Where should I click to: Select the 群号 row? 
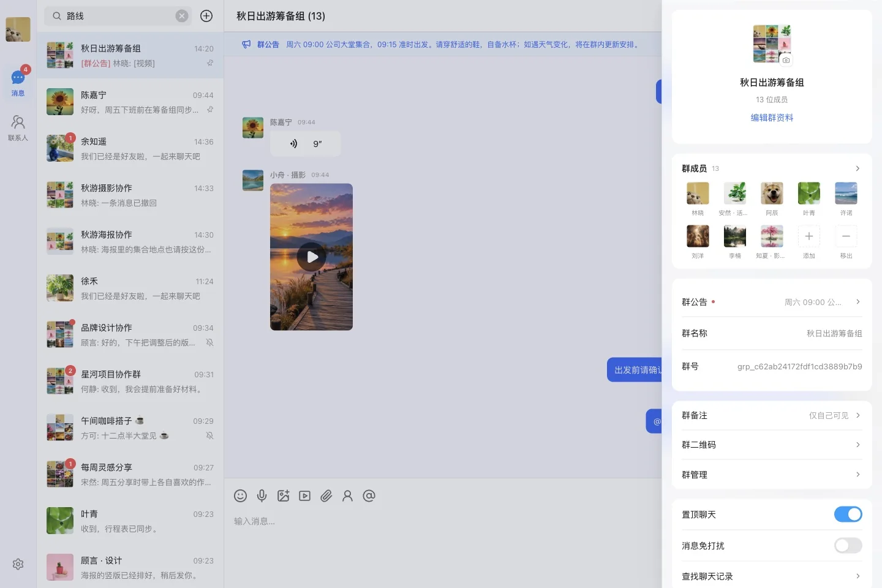772,366
